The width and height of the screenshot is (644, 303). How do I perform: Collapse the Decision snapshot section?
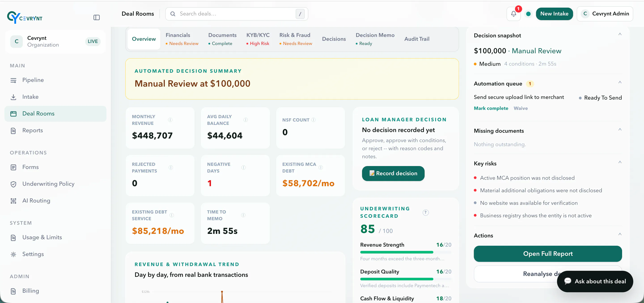click(x=620, y=34)
